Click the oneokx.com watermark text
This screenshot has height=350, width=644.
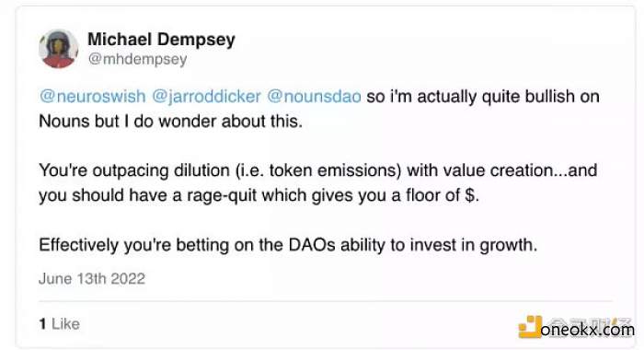[x=588, y=330]
